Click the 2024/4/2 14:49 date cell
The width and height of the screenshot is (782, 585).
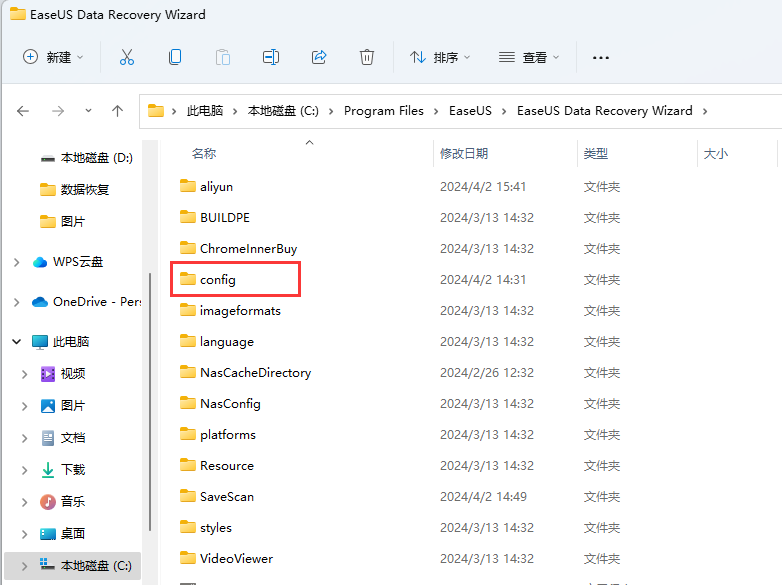483,497
